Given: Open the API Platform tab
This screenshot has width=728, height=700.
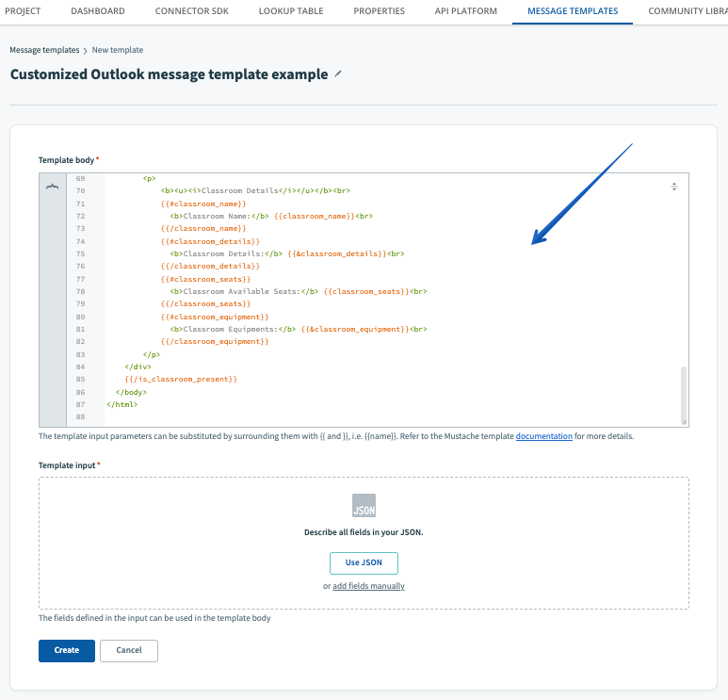Looking at the screenshot, I should (466, 11).
